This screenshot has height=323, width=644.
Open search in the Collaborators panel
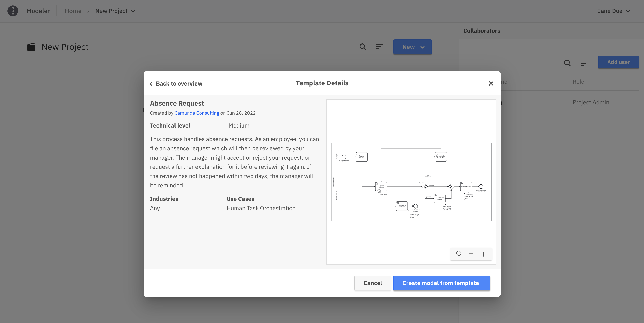[x=567, y=63]
